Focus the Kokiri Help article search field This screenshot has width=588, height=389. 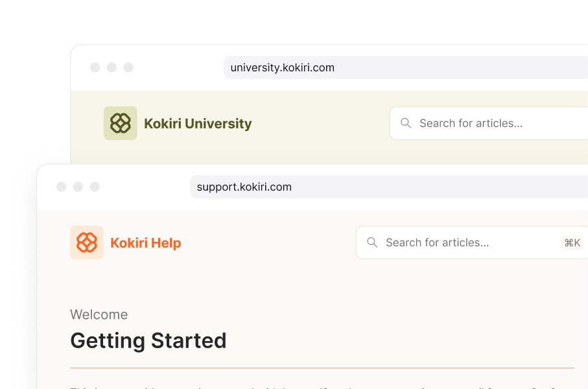[472, 242]
